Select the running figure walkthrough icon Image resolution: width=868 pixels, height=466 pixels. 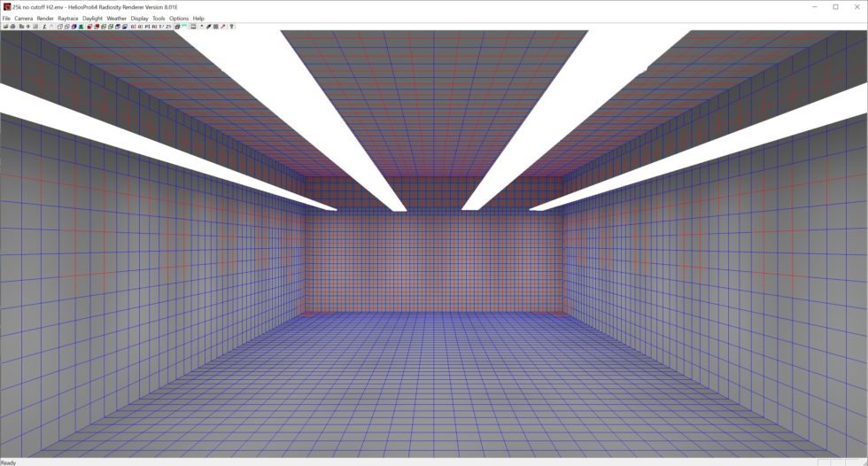click(x=44, y=27)
